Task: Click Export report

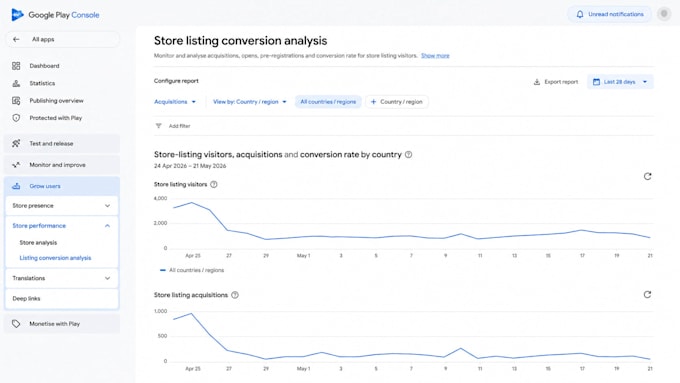Action: (556, 82)
